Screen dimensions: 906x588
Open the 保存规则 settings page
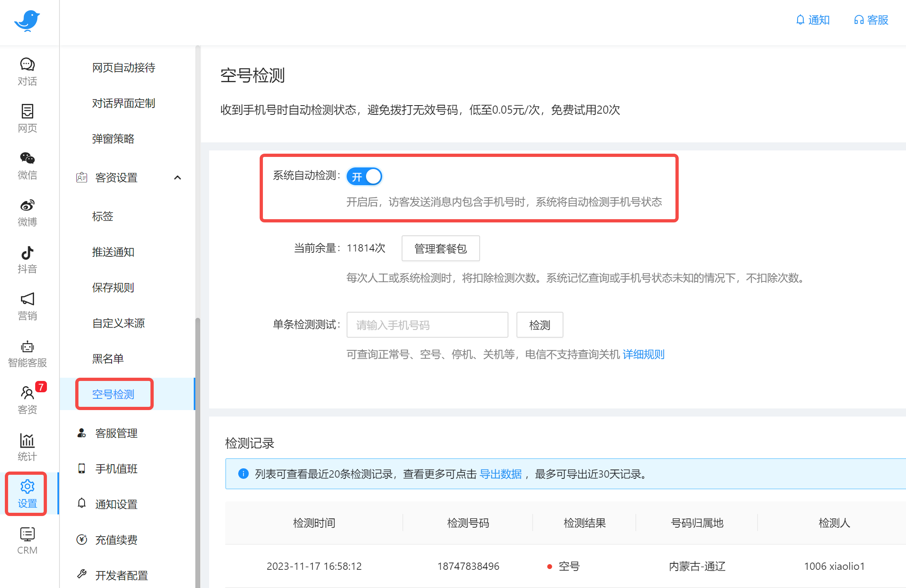click(113, 288)
